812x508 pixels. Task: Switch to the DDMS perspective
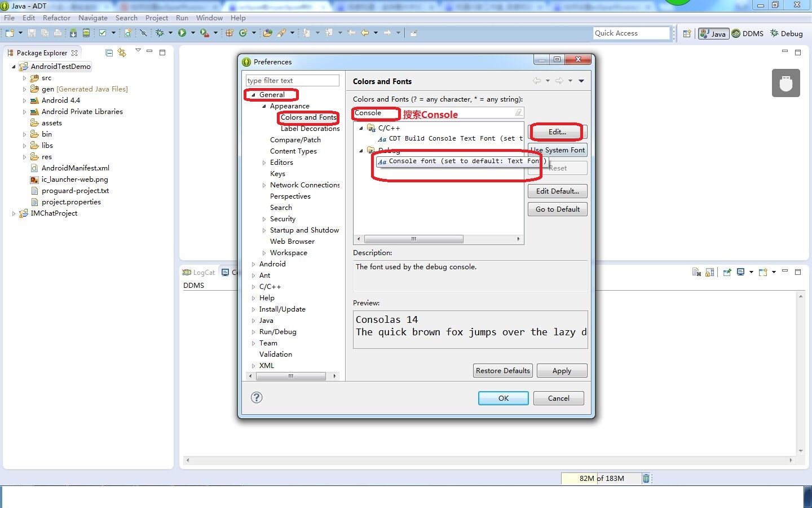[748, 34]
